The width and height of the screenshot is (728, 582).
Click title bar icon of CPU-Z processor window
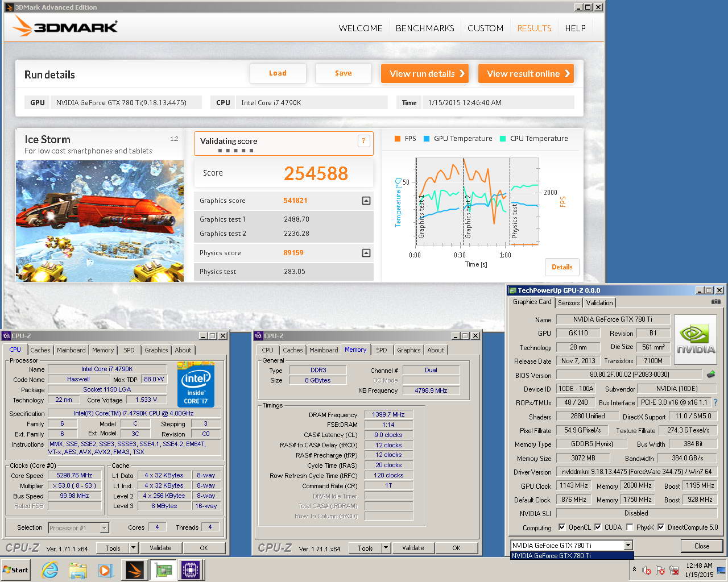coord(6,336)
